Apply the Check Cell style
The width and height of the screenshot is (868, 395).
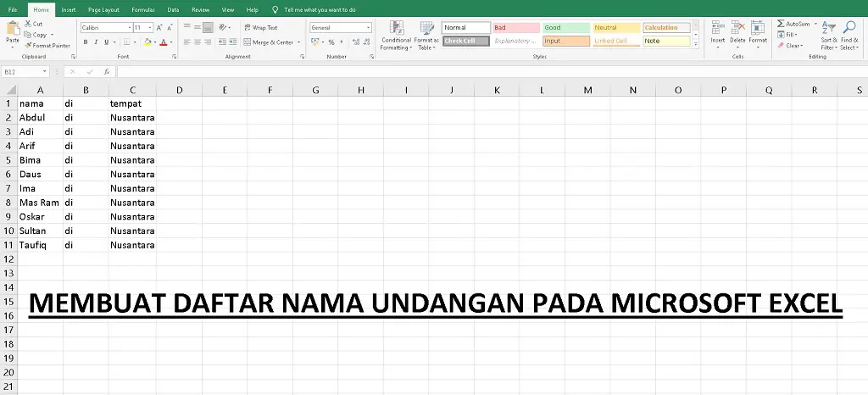point(466,41)
